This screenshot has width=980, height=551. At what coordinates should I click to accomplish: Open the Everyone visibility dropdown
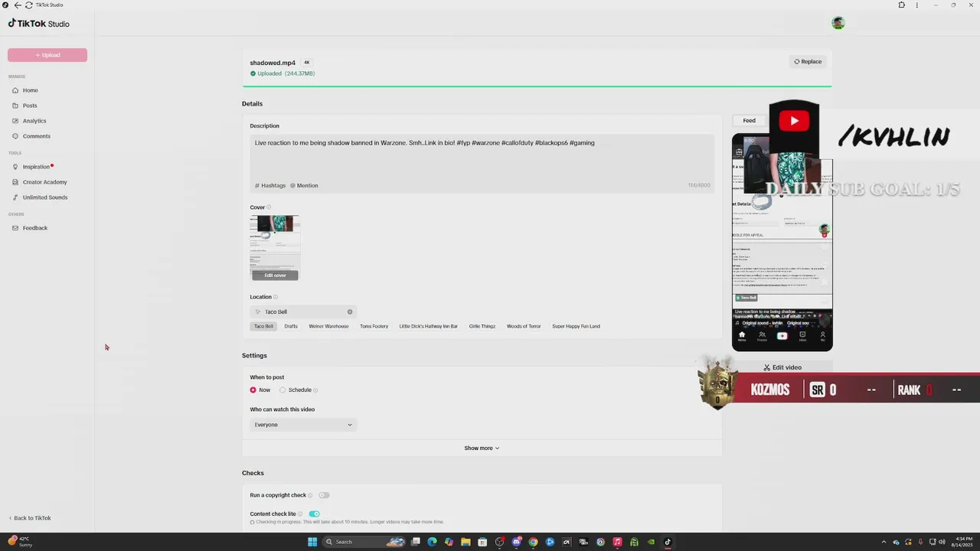[x=303, y=425]
